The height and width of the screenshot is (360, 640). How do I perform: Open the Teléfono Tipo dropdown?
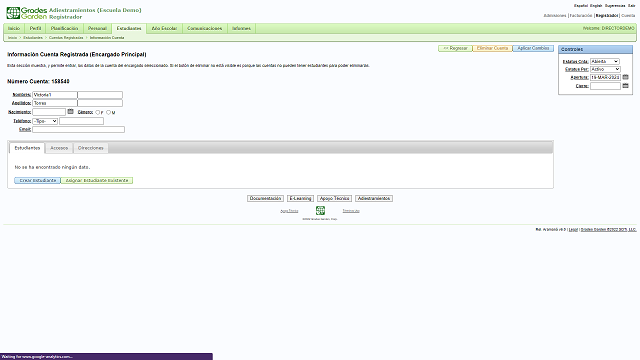coord(45,121)
